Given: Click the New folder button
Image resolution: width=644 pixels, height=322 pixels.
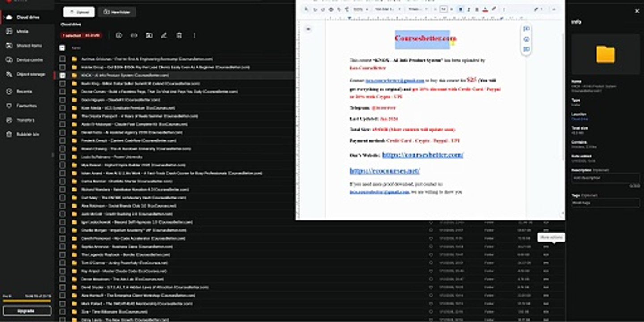Looking at the screenshot, I should (x=117, y=12).
